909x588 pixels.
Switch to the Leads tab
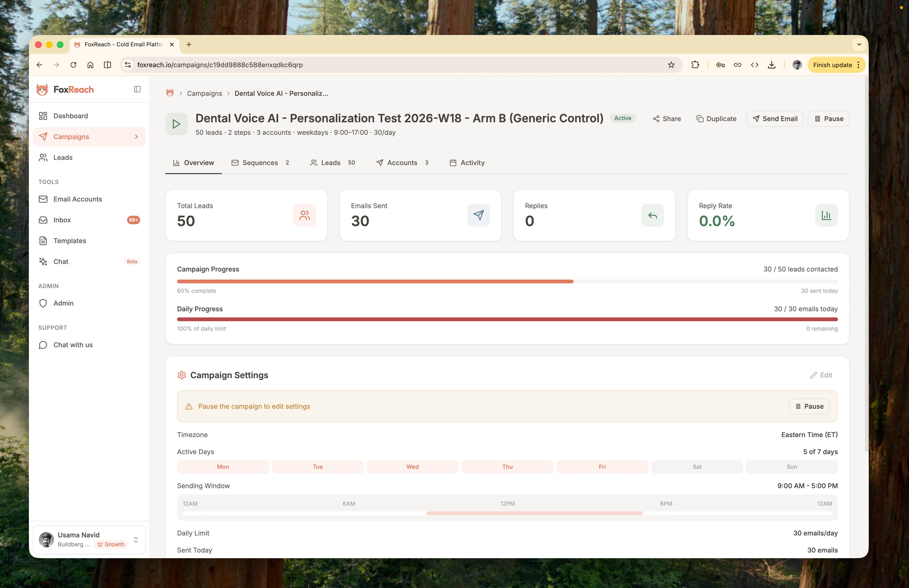(333, 162)
